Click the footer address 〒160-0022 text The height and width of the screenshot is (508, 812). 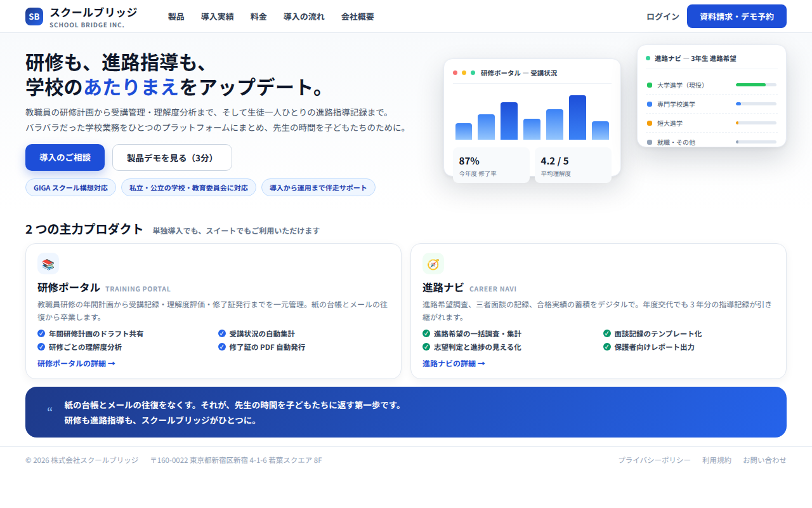tap(236, 460)
